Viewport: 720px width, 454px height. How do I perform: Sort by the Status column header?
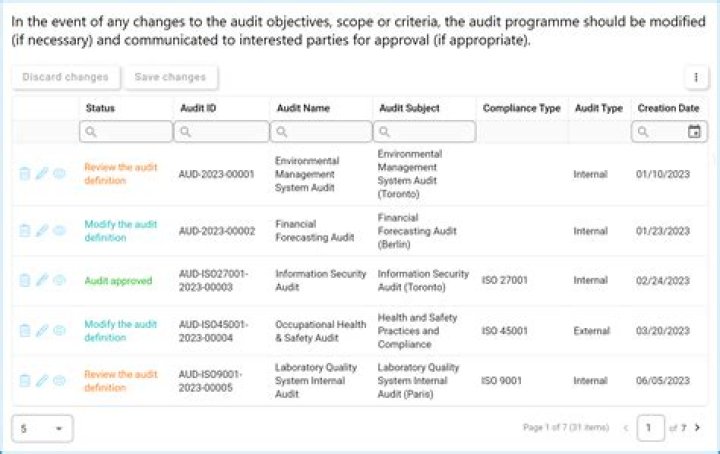coord(100,108)
